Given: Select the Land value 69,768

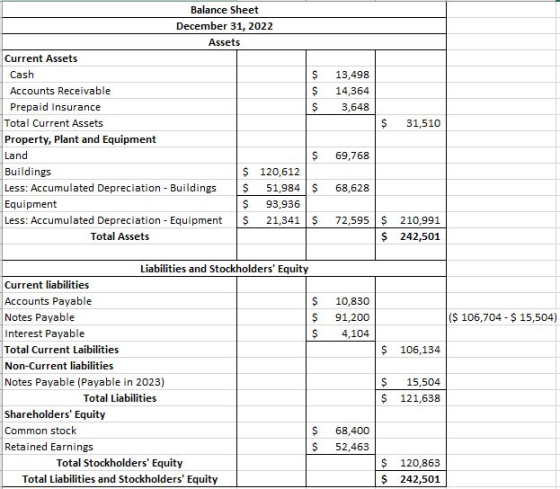Looking at the screenshot, I should click(x=352, y=155).
